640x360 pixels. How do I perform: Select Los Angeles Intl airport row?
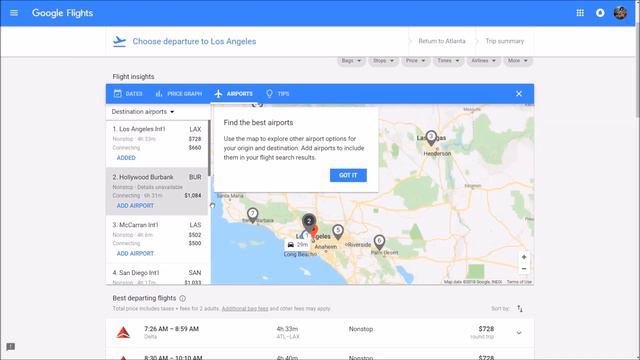tap(157, 143)
